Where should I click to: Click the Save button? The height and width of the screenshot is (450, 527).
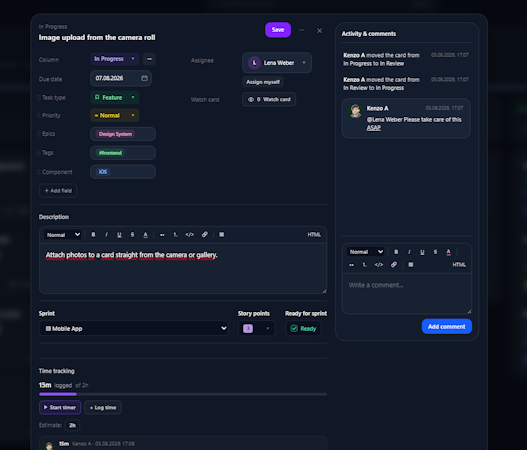click(x=278, y=30)
